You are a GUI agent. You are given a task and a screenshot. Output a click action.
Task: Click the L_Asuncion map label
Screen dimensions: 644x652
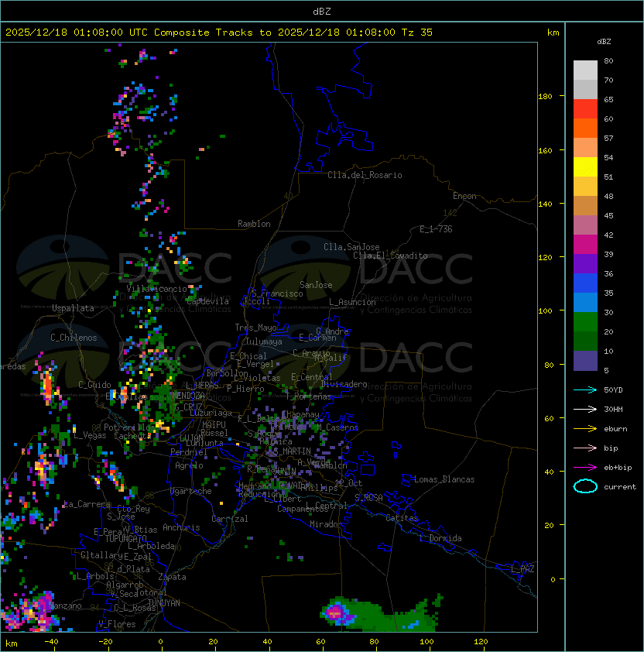[352, 302]
